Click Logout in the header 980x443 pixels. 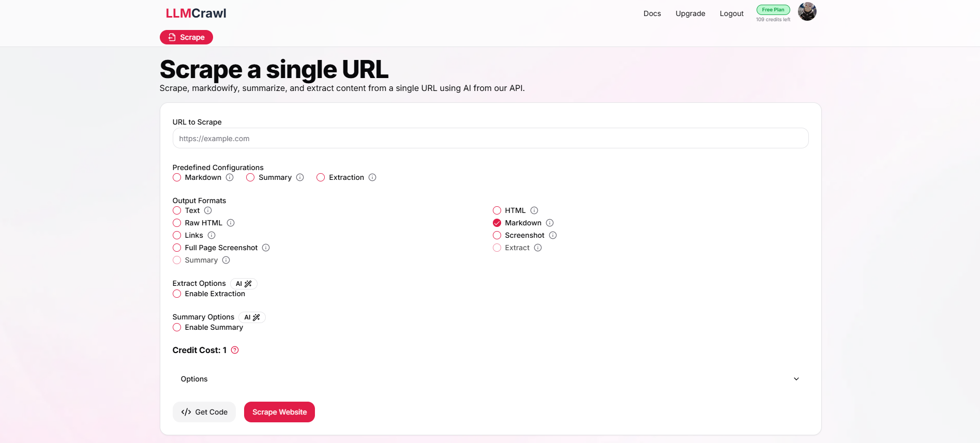click(732, 13)
